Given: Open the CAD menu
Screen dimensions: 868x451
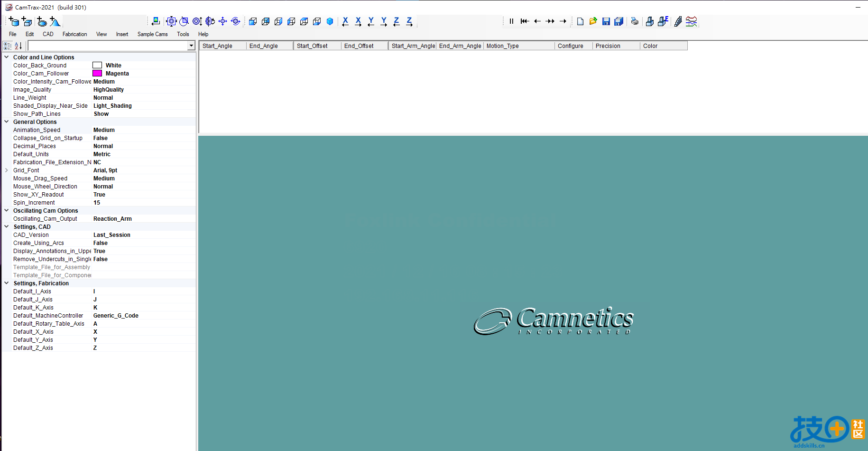Looking at the screenshot, I should (x=48, y=34).
